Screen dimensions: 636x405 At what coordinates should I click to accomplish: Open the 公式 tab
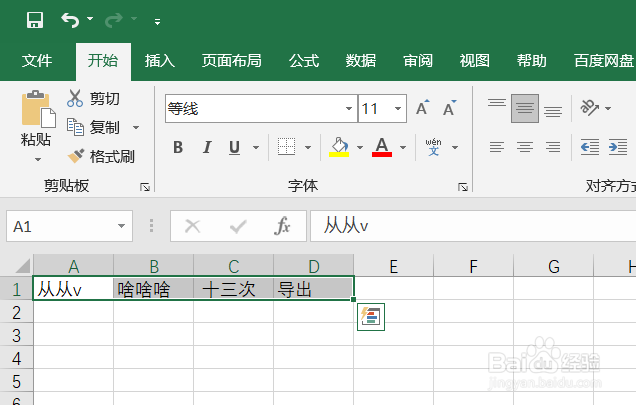pyautogui.click(x=304, y=61)
